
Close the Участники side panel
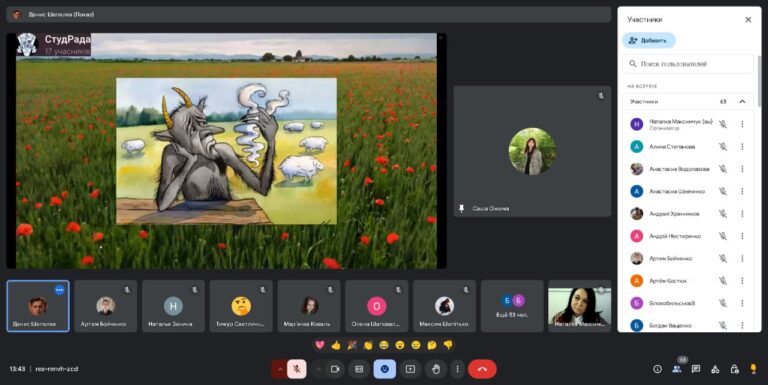tap(748, 20)
